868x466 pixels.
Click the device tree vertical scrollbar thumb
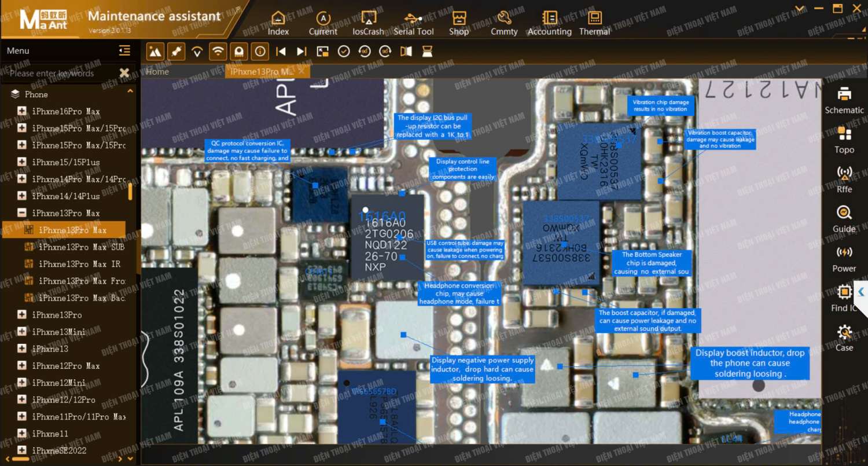click(130, 192)
